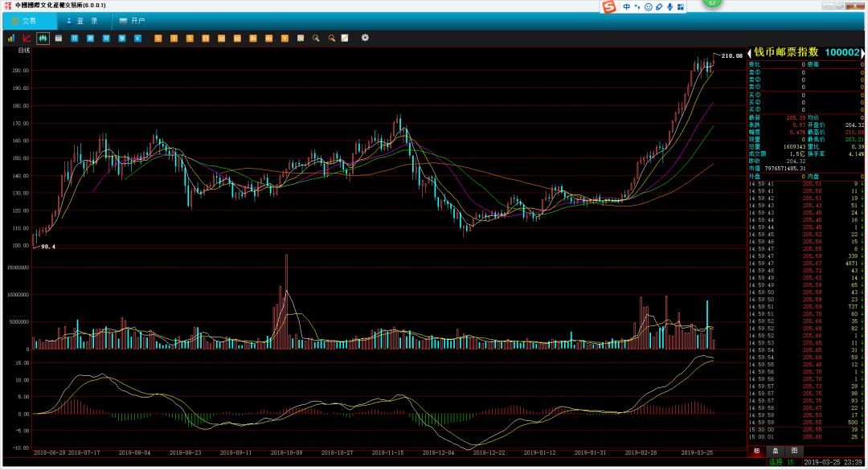Click the colored bar chart toolbar icon

point(11,39)
